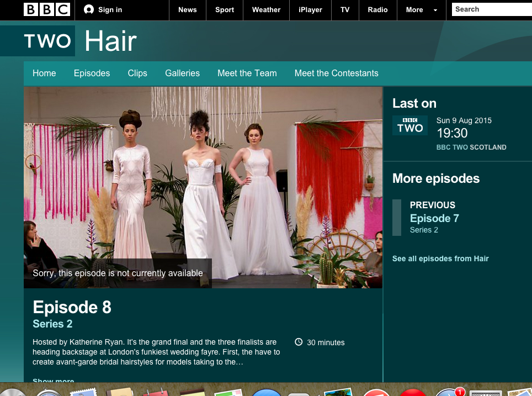Viewport: 532px width, 396px height.
Task: Open the Radio section
Action: pos(378,10)
